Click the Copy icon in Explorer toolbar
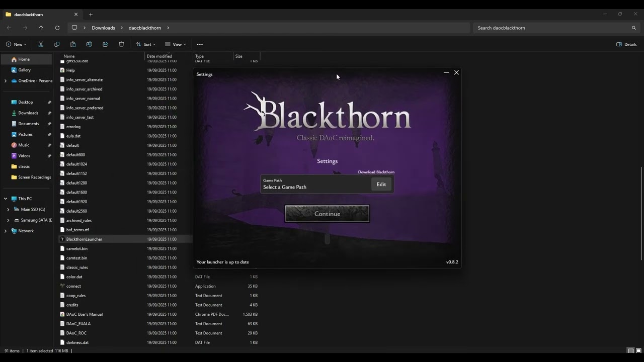644x362 pixels. click(x=57, y=44)
